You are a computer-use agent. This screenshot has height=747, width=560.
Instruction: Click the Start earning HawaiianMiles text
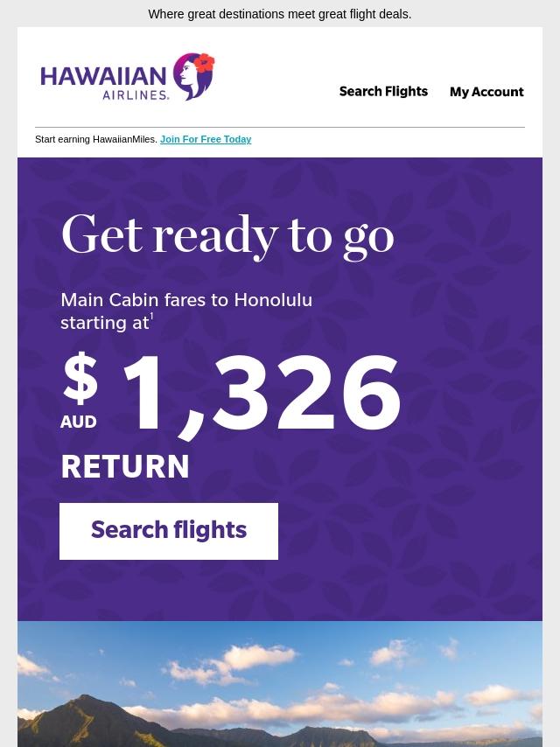[x=95, y=139]
